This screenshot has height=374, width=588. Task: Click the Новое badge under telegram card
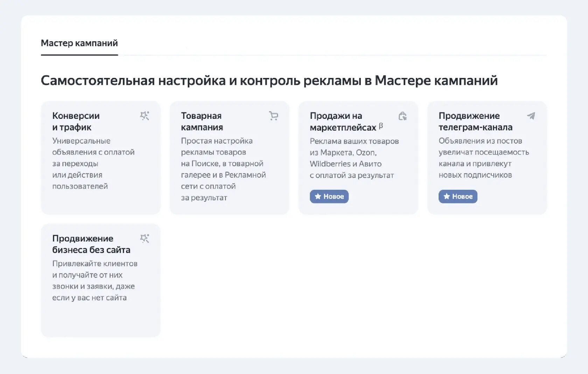click(x=458, y=196)
